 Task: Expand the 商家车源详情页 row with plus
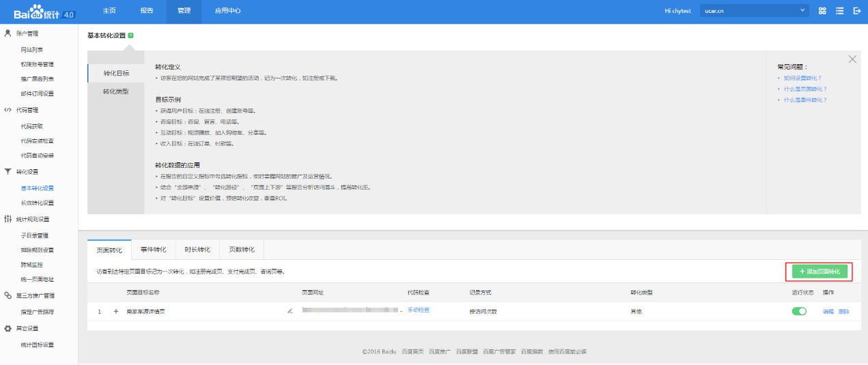tap(116, 311)
